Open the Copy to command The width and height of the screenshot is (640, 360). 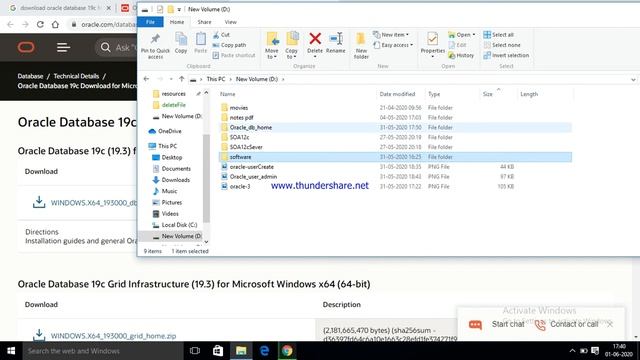click(x=291, y=45)
